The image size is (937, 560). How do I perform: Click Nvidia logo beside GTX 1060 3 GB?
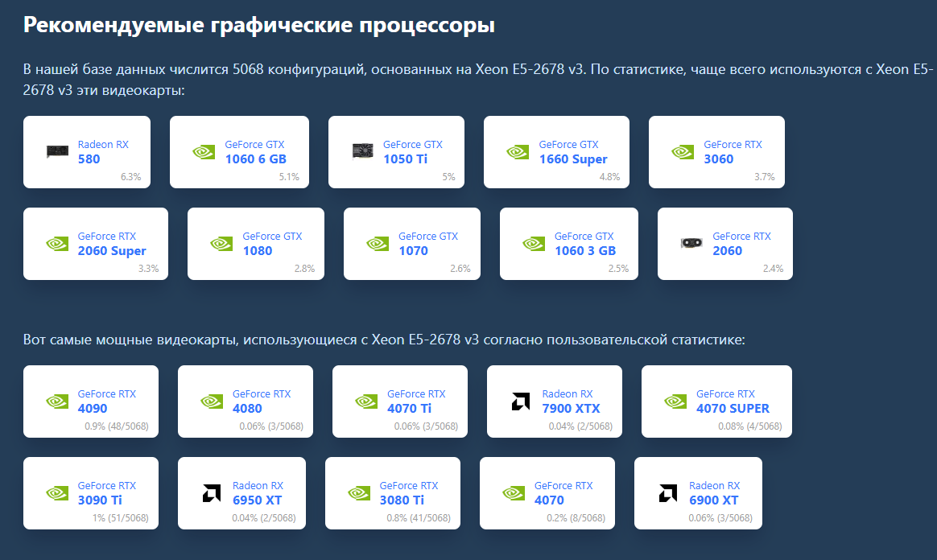click(534, 244)
